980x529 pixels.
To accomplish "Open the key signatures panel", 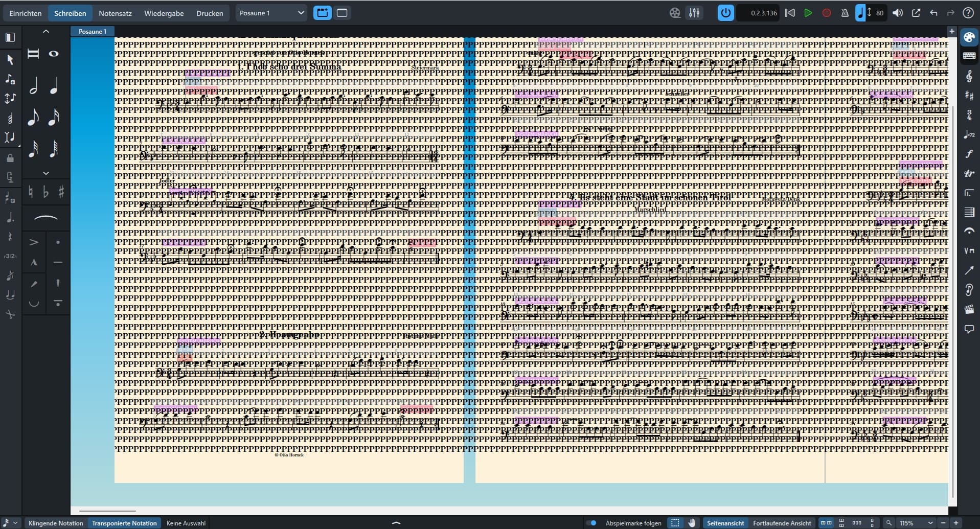I will [969, 96].
